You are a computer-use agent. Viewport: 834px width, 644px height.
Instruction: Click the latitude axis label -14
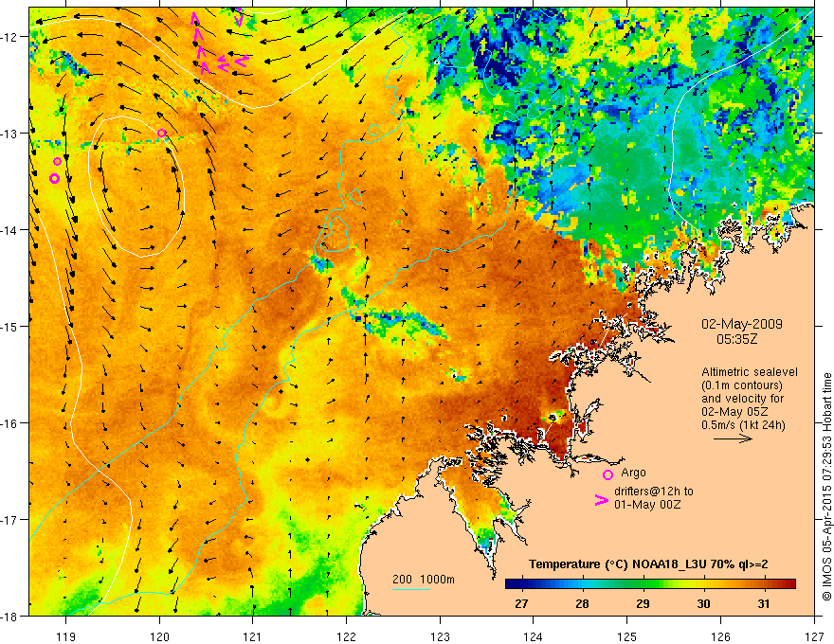[x=9, y=230]
